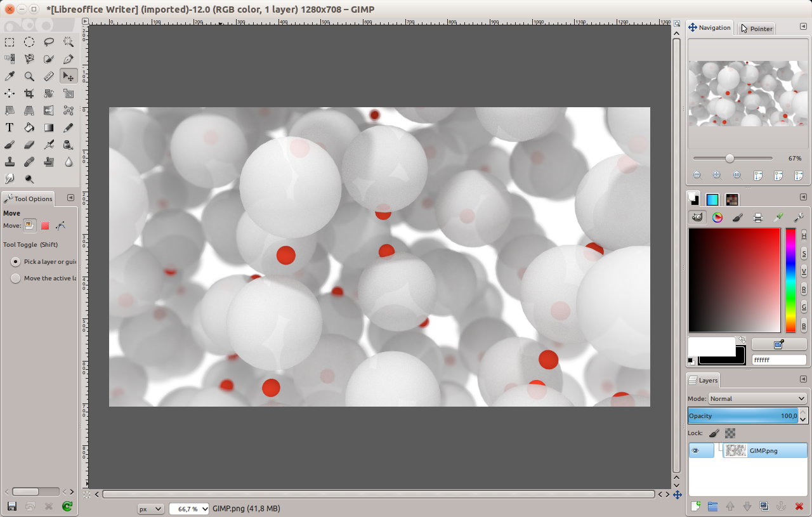The image size is (812, 517).
Task: Select the S saturation channel button
Action: coord(804,254)
